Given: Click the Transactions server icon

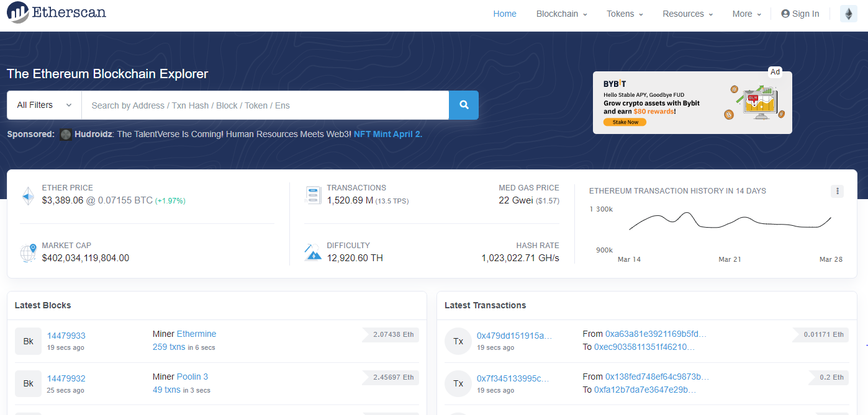Looking at the screenshot, I should click(313, 195).
